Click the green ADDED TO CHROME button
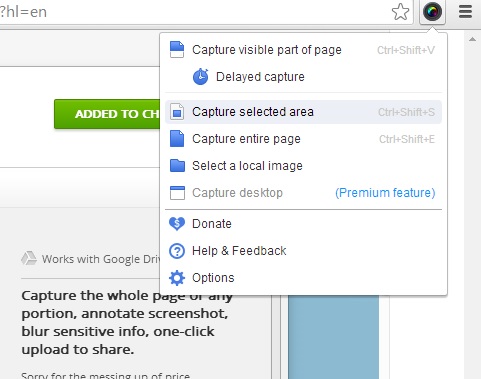This screenshot has height=379, width=481. [x=107, y=114]
